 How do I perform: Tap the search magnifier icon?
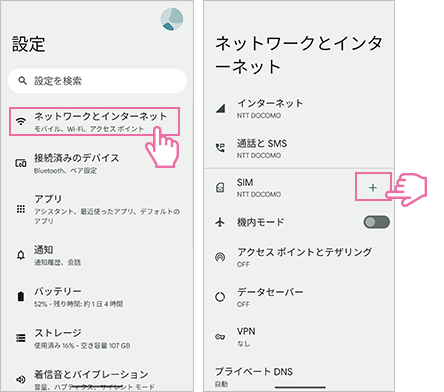pos(22,81)
